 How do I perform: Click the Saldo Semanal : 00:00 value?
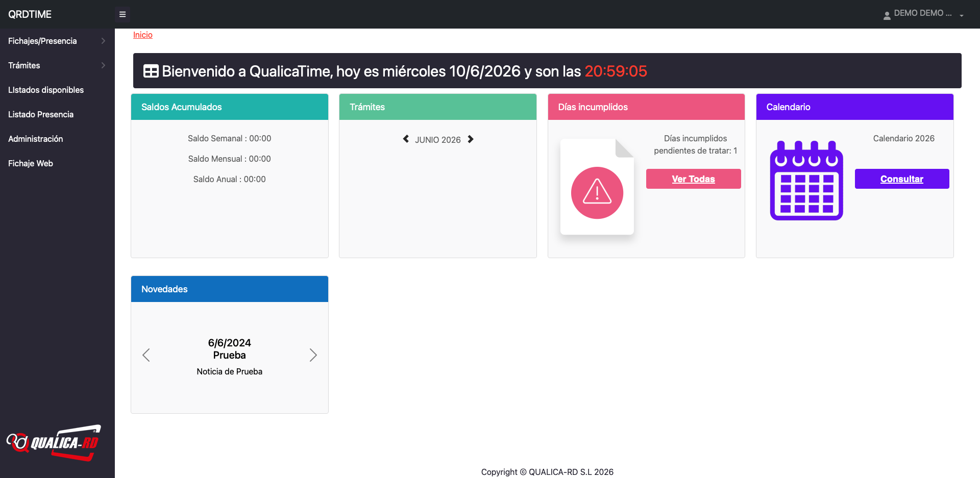pos(230,138)
